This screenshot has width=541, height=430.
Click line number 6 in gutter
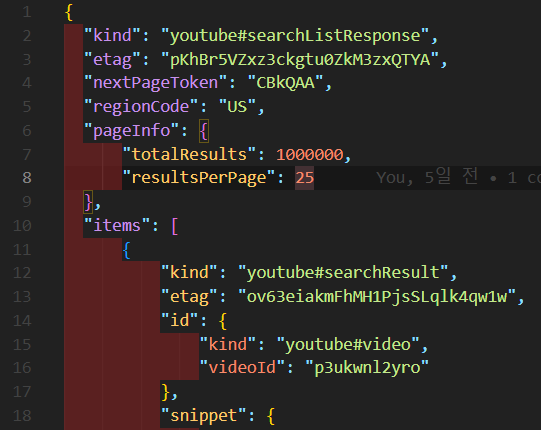(27, 130)
